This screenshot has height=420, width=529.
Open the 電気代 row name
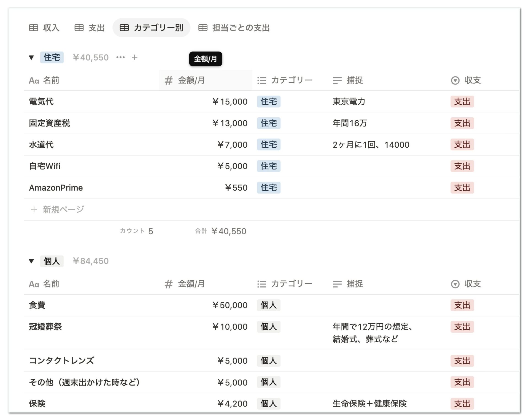tap(41, 101)
